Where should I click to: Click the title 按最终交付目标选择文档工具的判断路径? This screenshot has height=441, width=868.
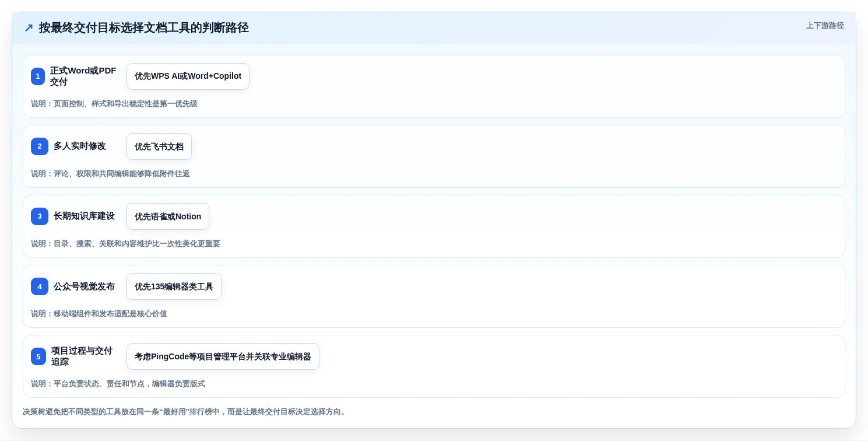(x=144, y=27)
